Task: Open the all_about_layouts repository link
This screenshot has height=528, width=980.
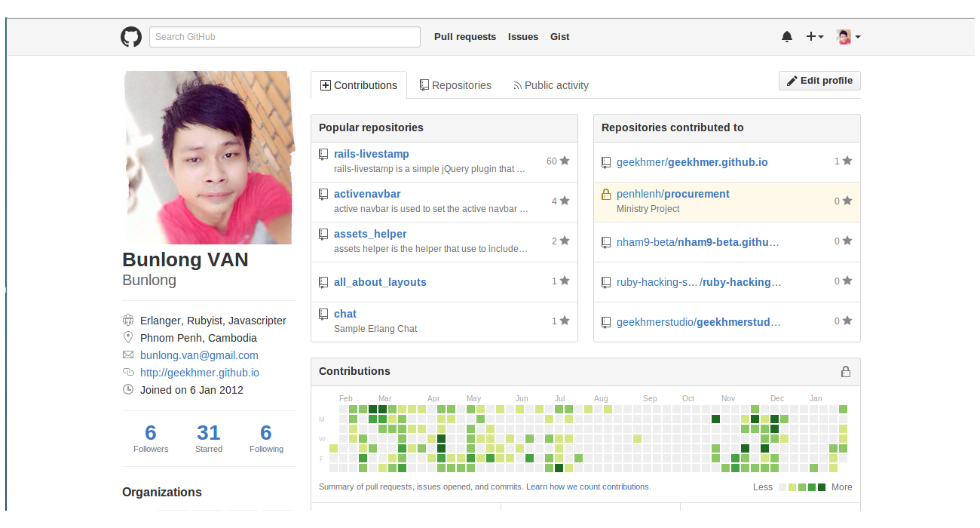Action: [x=380, y=282]
